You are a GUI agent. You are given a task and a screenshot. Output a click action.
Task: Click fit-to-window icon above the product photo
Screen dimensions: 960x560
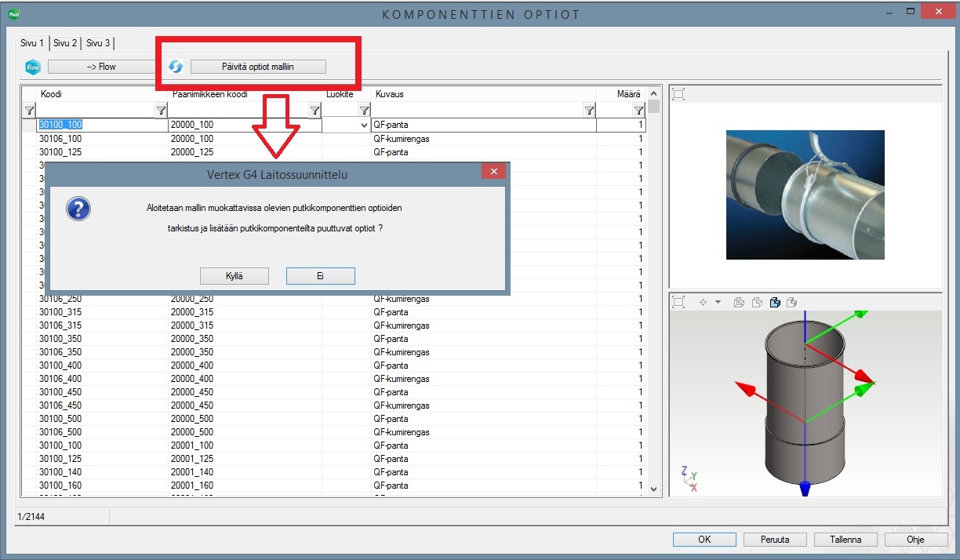tap(679, 95)
